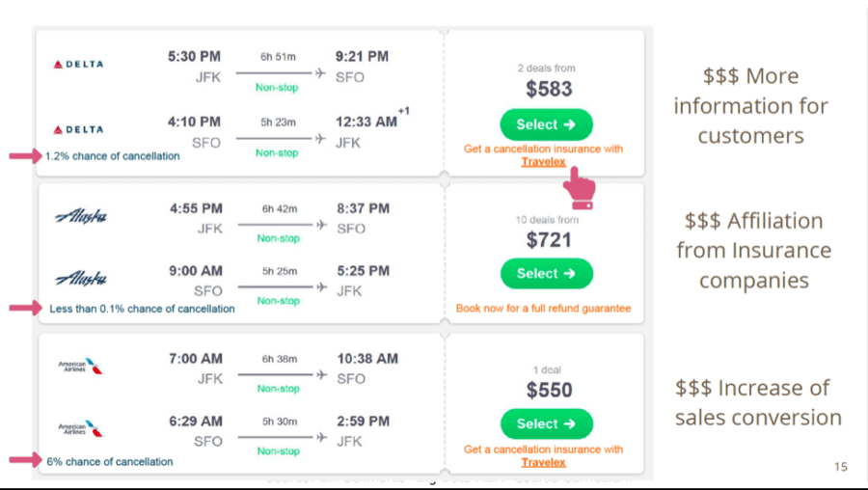This screenshot has height=490, width=868.
Task: Click the American Airlines logo on the 7:00 AM flight
Action: (81, 366)
